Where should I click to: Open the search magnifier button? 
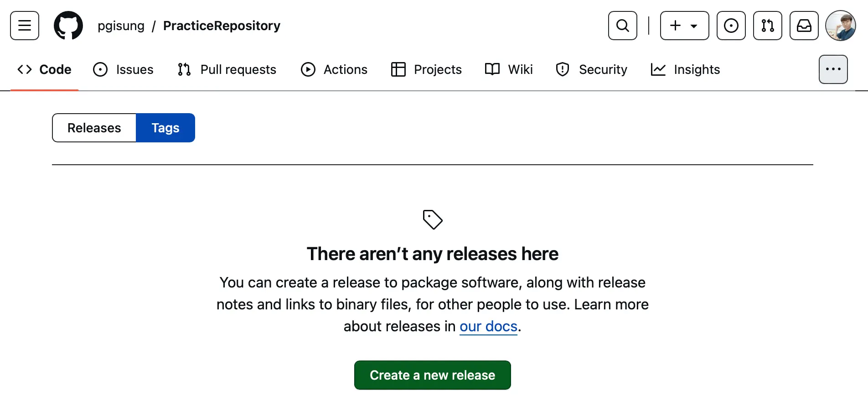click(623, 26)
